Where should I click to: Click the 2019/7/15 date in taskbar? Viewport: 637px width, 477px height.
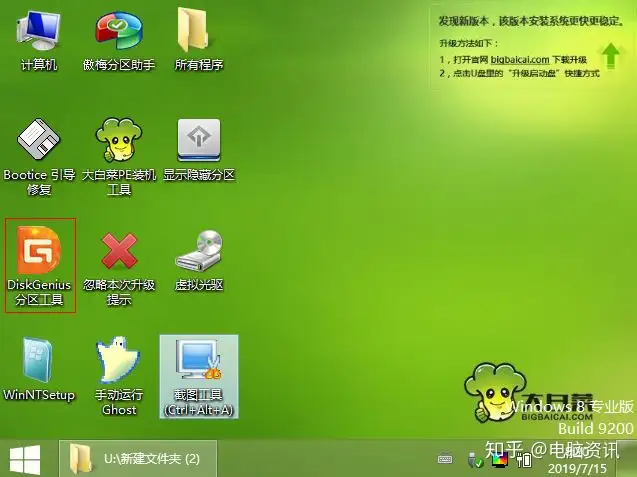(577, 468)
